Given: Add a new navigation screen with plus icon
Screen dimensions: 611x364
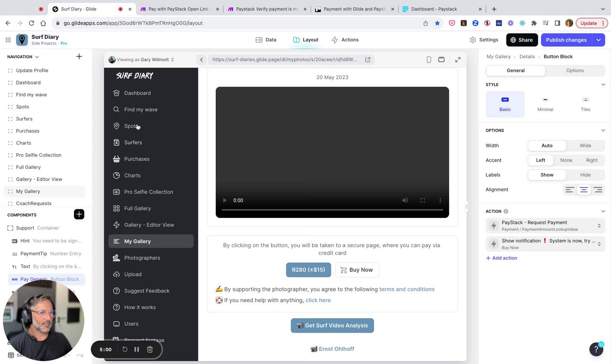Looking at the screenshot, I should click(79, 56).
